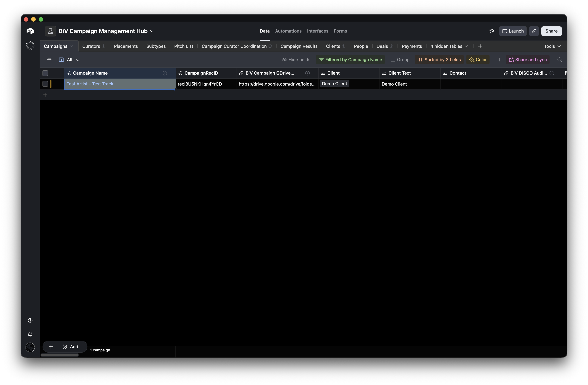This screenshot has width=588, height=385.
Task: Click the Launch button
Action: 513,31
